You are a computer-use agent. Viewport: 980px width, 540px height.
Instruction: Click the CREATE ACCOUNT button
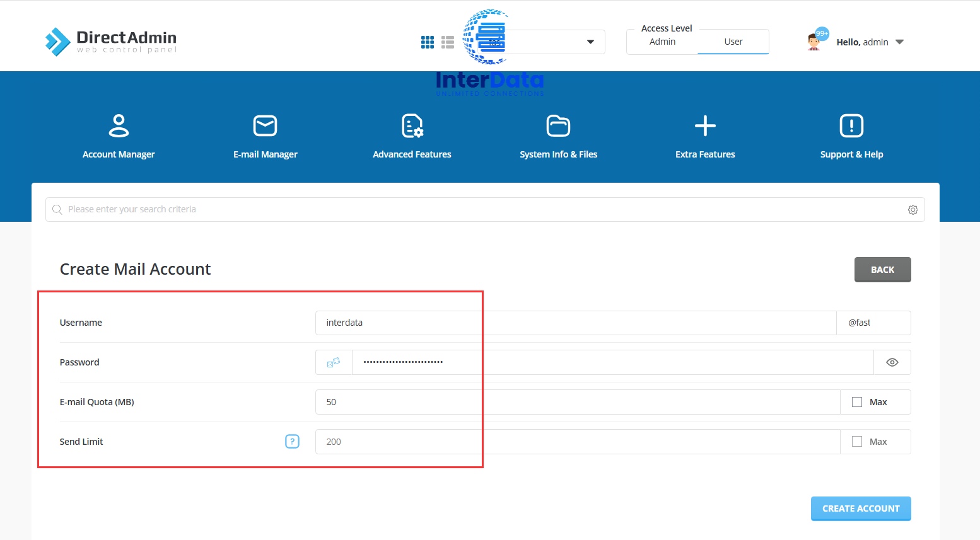pyautogui.click(x=861, y=508)
